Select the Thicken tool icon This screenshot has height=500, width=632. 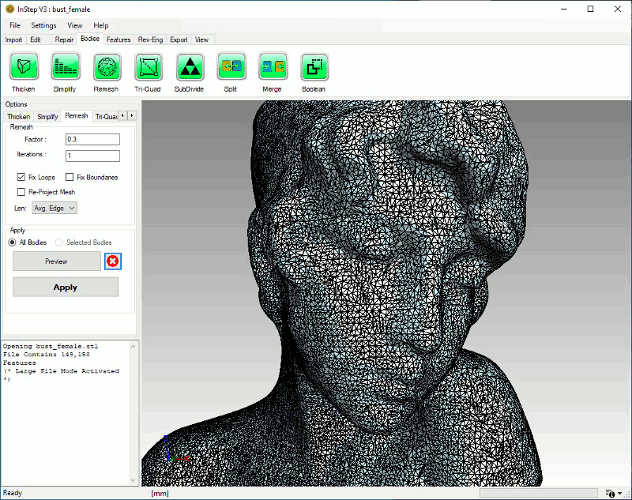[23, 67]
